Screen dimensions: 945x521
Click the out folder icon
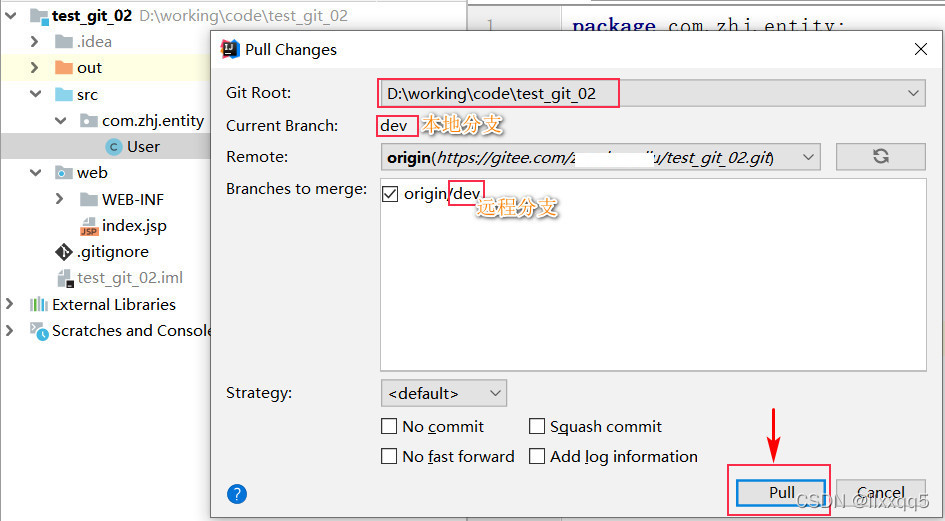pos(63,68)
